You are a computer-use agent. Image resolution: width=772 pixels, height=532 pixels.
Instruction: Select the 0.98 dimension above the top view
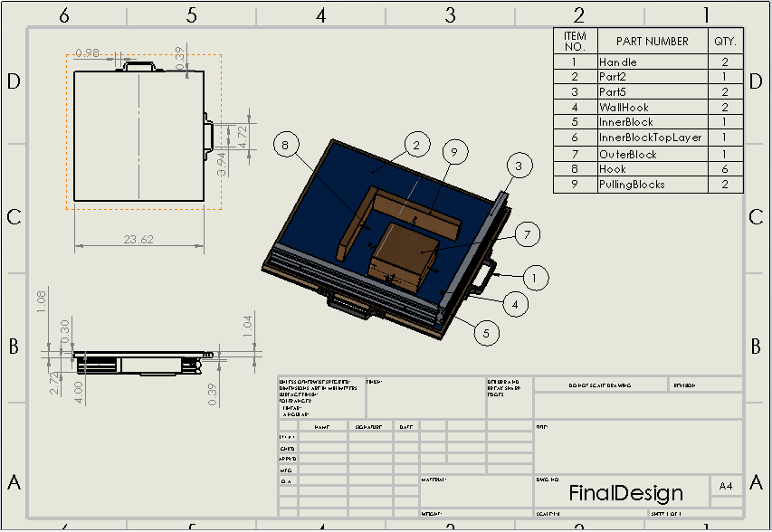(88, 52)
